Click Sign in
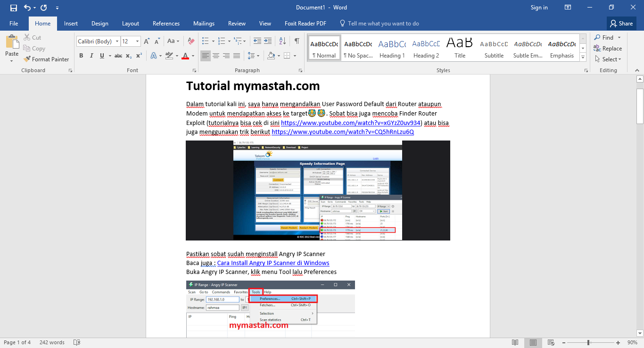 click(x=539, y=8)
